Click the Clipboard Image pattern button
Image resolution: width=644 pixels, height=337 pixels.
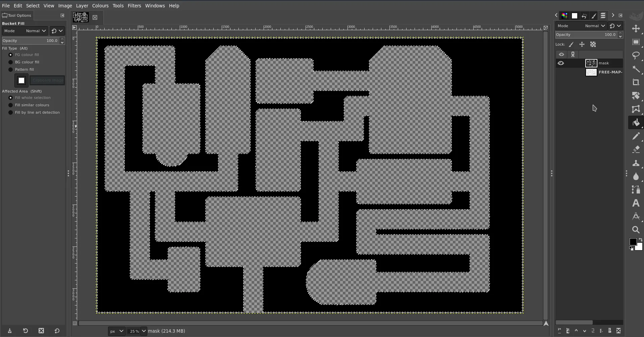47,80
